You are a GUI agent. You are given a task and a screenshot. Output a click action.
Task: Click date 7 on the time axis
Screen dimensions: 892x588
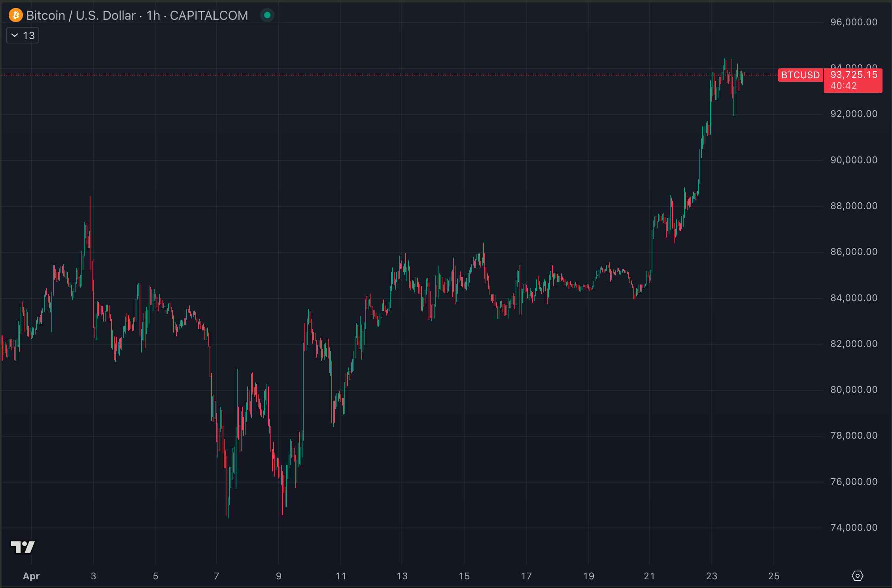click(x=216, y=576)
